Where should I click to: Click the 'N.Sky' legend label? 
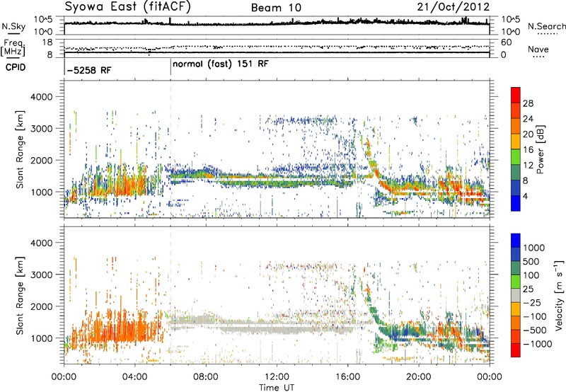point(13,26)
